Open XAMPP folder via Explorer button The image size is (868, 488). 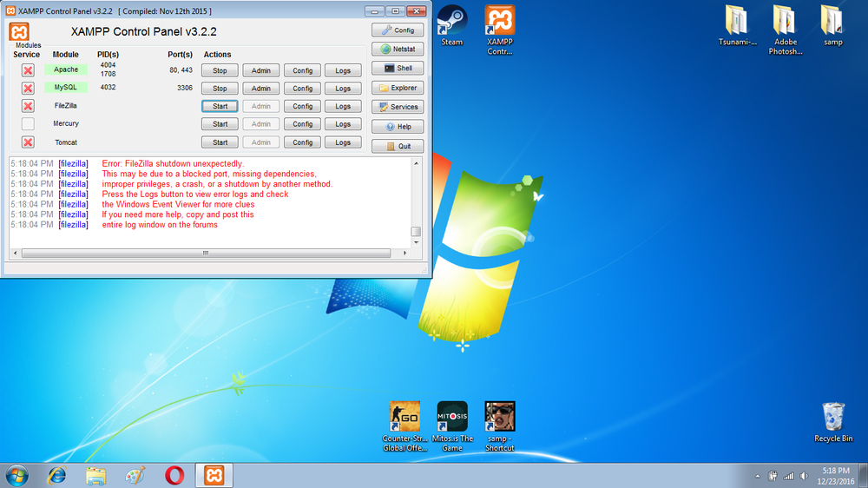(x=398, y=88)
